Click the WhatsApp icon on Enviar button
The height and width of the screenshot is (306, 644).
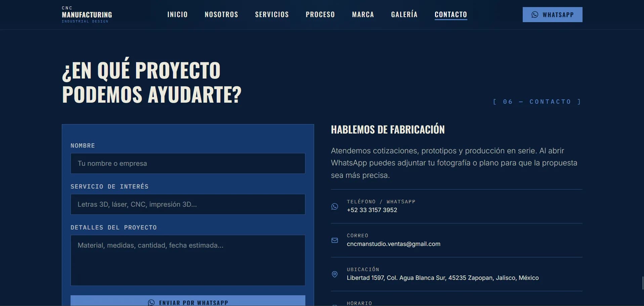[x=151, y=303]
